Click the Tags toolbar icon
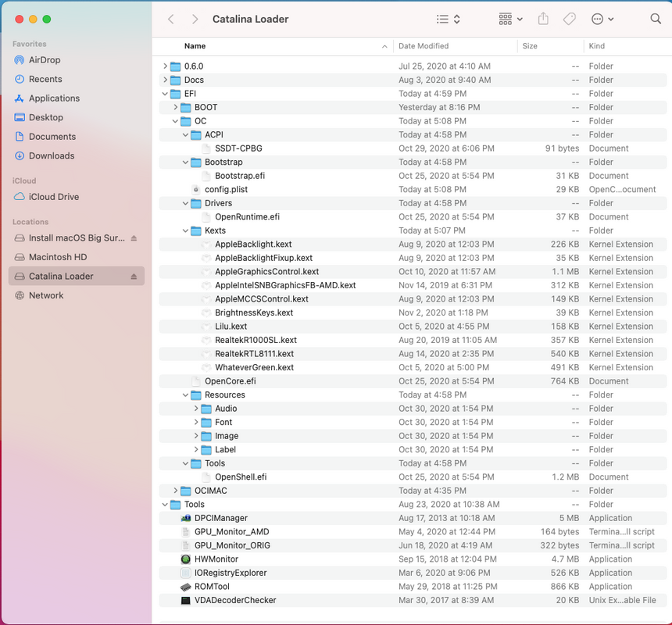 coord(569,19)
